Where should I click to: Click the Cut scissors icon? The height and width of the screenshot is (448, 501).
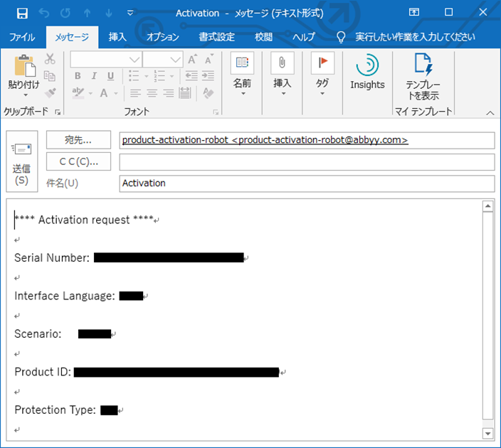pos(50,59)
